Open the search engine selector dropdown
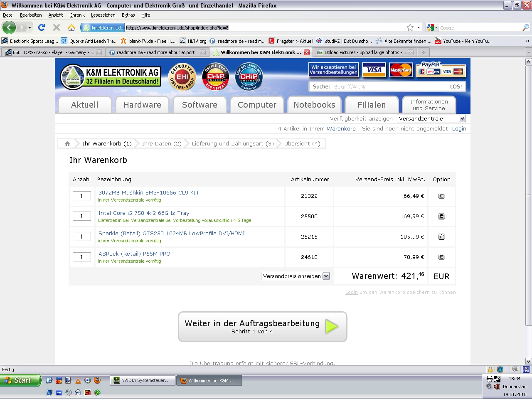Image resolution: width=532 pixels, height=399 pixels. [432, 27]
